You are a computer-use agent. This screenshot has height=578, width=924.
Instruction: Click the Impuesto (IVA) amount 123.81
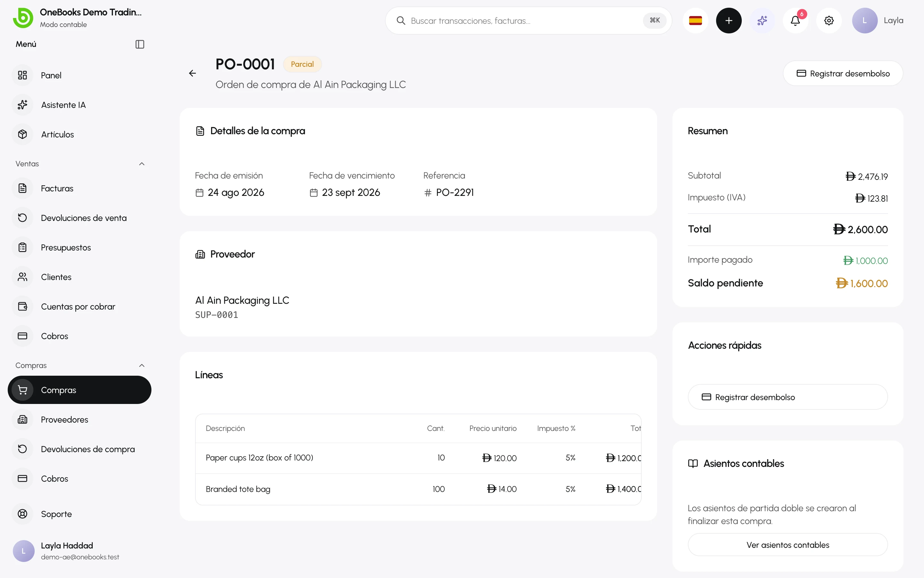coord(871,198)
